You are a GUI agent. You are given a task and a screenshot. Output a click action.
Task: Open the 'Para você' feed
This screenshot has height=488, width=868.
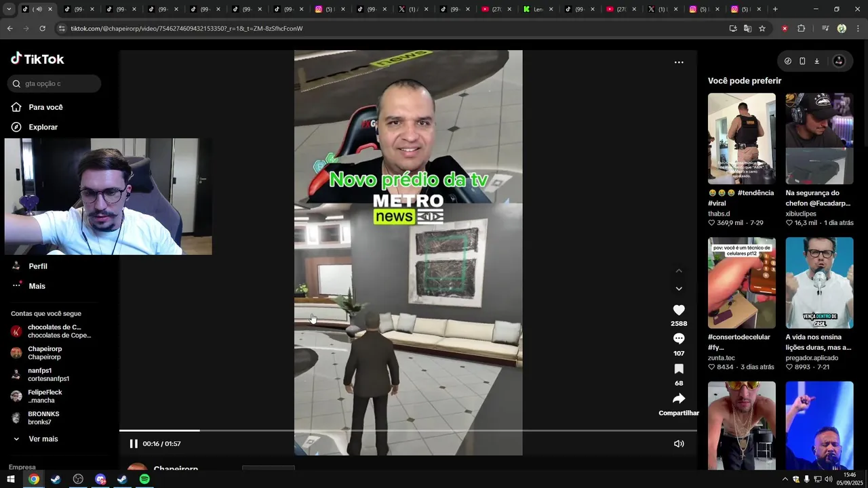pyautogui.click(x=45, y=107)
